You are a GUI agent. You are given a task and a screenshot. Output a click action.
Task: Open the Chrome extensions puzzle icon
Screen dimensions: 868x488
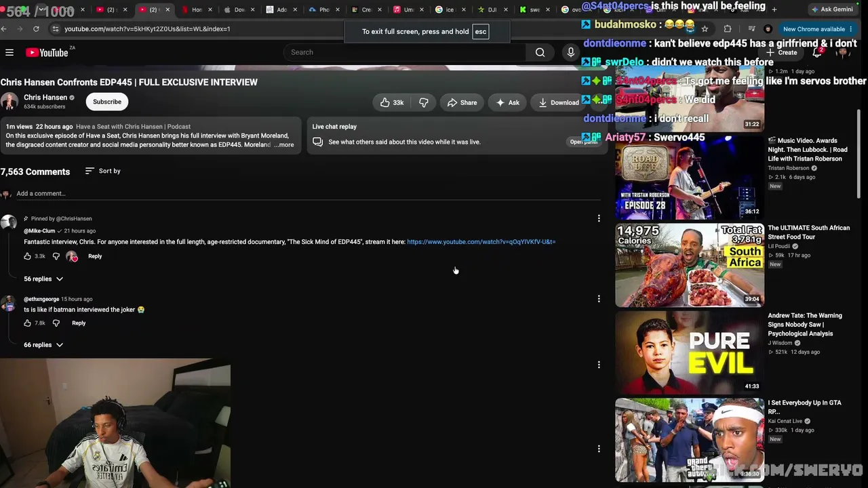point(728,29)
